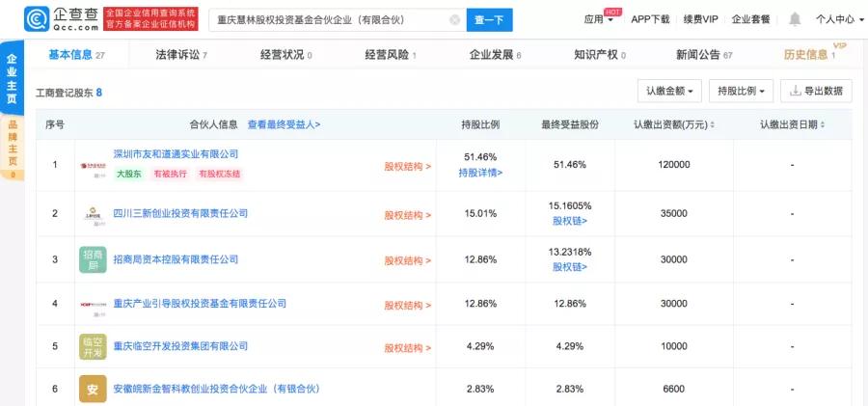Click the 120000 amount cell

(674, 165)
